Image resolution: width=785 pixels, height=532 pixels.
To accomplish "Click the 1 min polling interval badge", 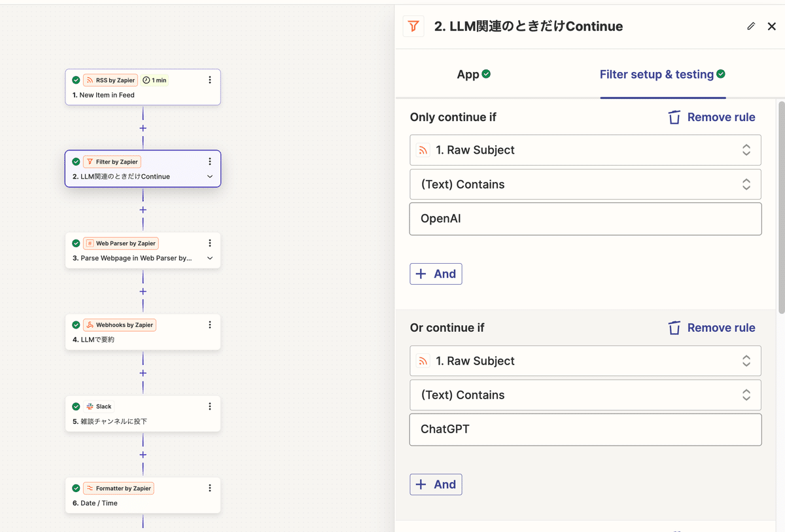I will click(154, 80).
